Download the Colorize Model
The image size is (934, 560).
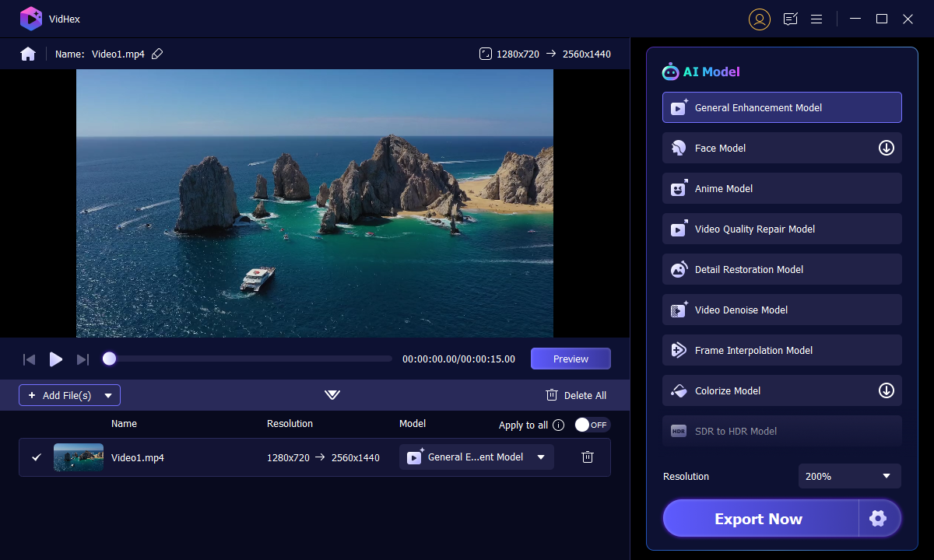click(x=886, y=390)
